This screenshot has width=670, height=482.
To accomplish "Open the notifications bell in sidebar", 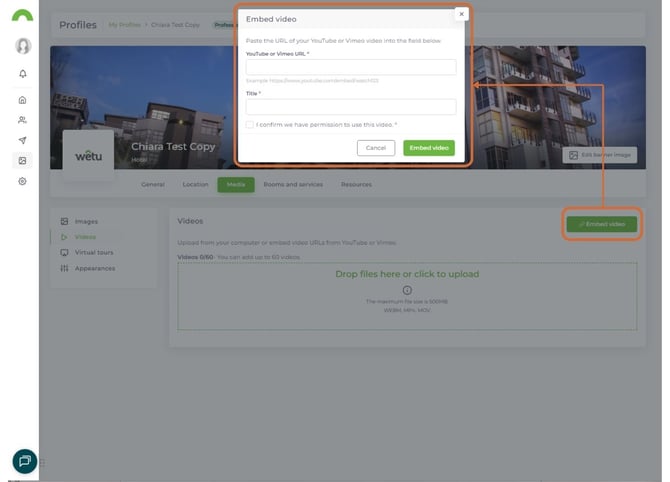I will (x=23, y=74).
